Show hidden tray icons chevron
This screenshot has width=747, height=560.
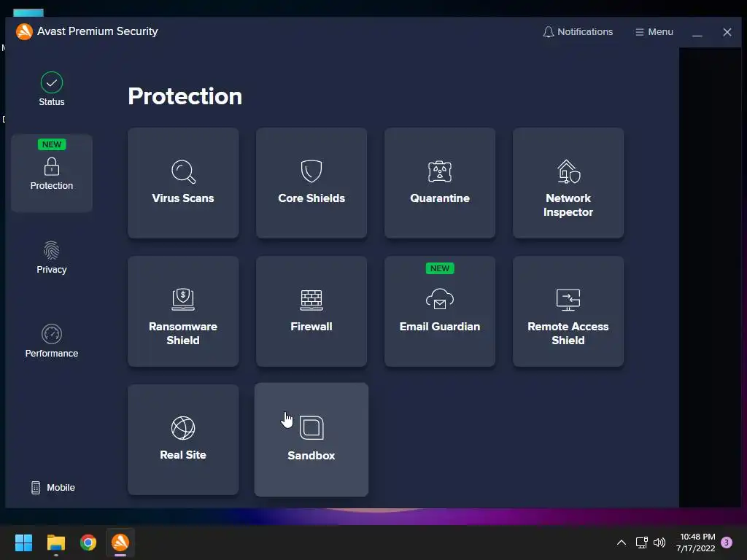pos(622,542)
